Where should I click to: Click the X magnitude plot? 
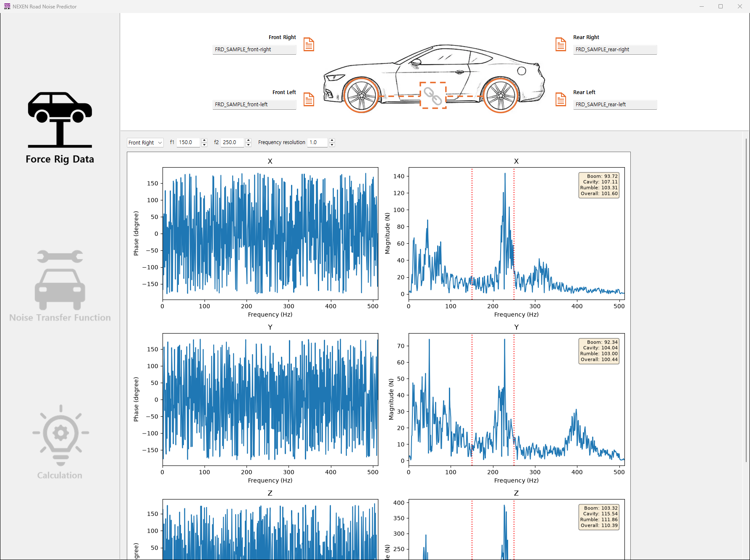517,234
